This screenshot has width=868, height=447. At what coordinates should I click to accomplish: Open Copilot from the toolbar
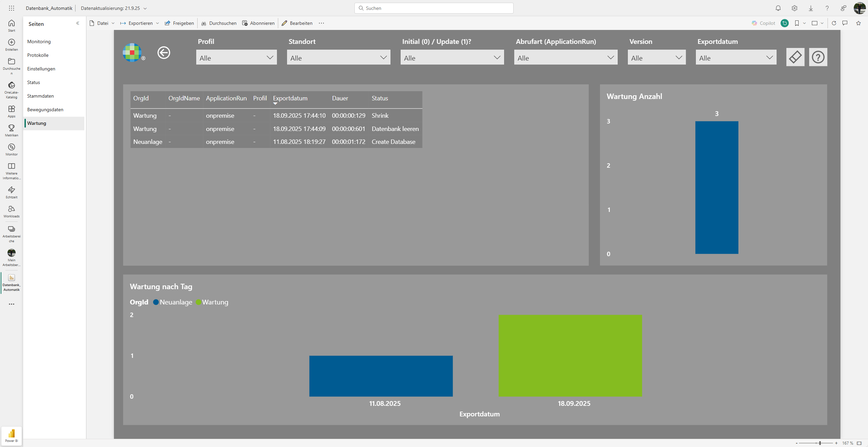(763, 23)
